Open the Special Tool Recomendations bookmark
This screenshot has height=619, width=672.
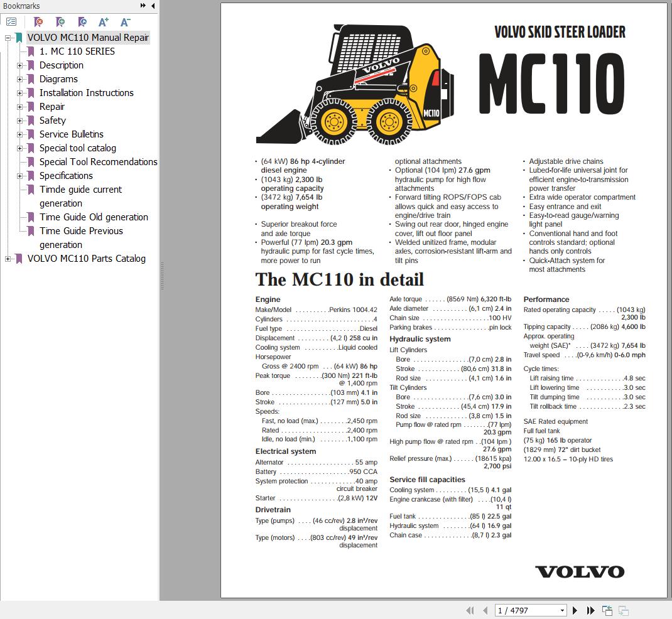click(x=98, y=162)
